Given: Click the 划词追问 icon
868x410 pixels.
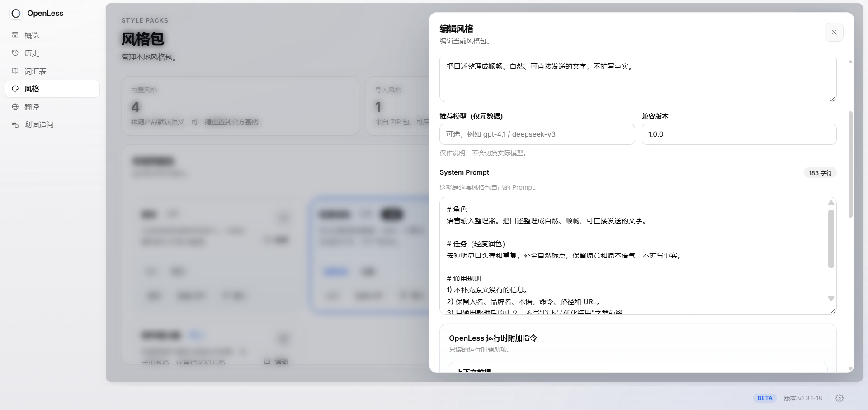Looking at the screenshot, I should [15, 124].
